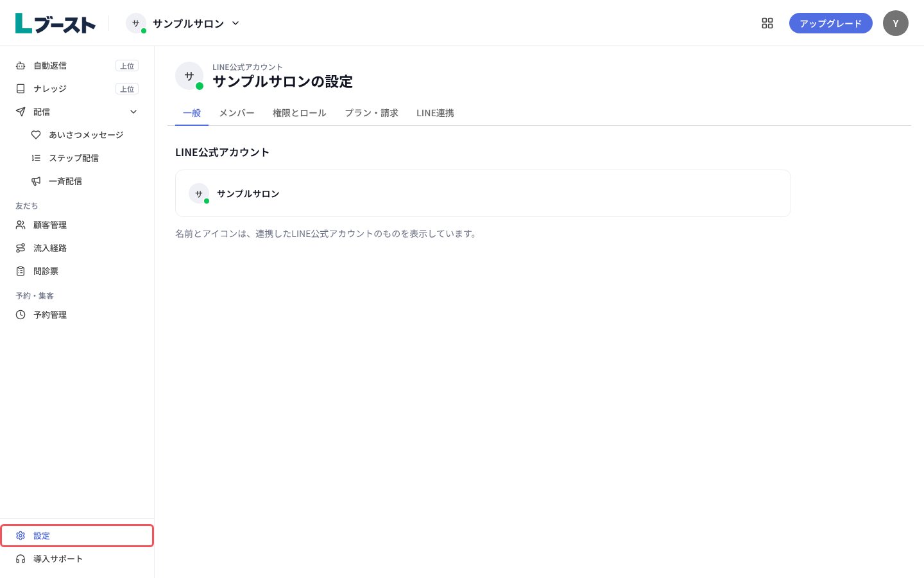Click the アップグレード button
The width and height of the screenshot is (924, 578).
click(x=831, y=23)
